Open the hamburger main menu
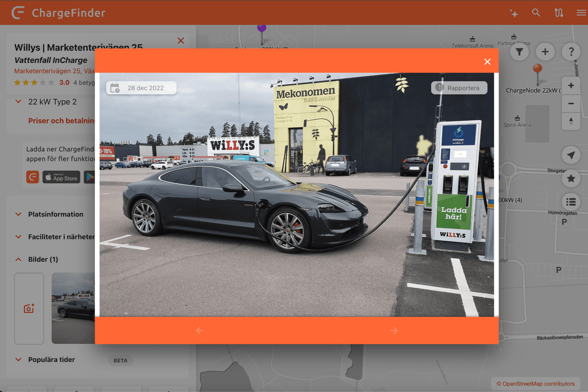The width and height of the screenshot is (588, 392). point(581,13)
